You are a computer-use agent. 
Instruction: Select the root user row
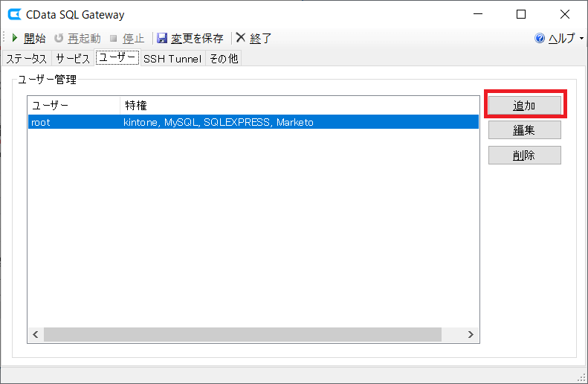253,122
